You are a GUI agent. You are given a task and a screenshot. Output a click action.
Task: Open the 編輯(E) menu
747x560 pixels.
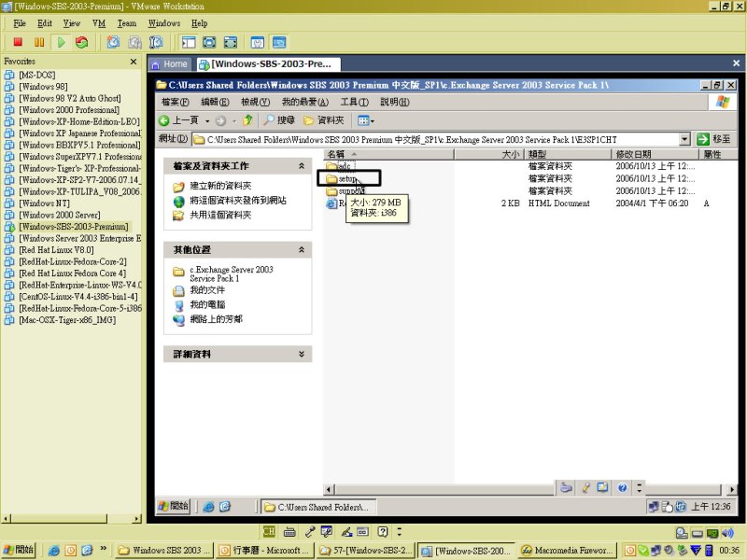point(215,102)
